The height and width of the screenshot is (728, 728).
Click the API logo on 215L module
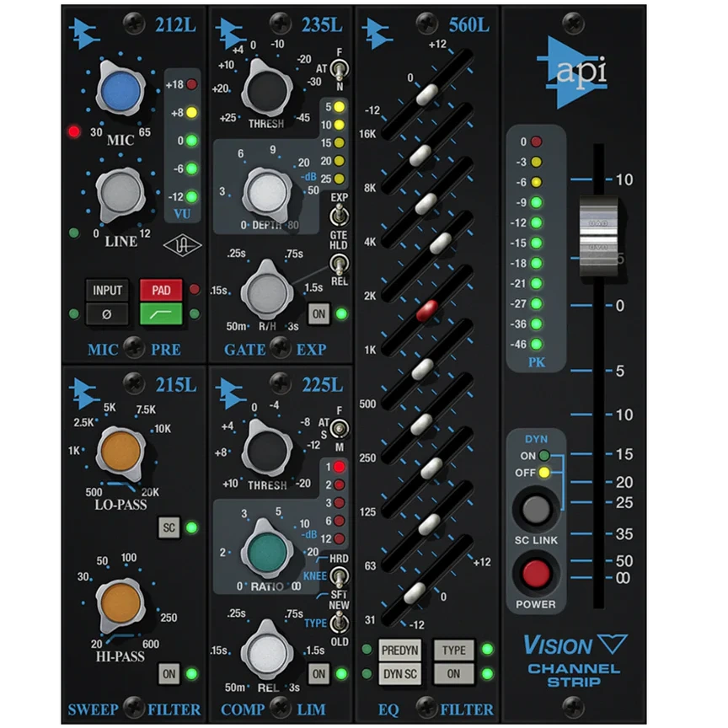(x=83, y=393)
